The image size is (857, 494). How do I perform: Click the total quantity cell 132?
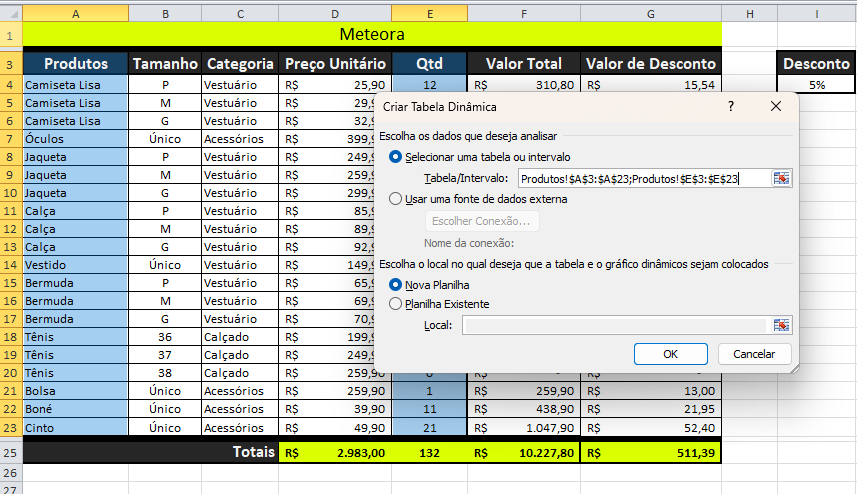tap(430, 453)
